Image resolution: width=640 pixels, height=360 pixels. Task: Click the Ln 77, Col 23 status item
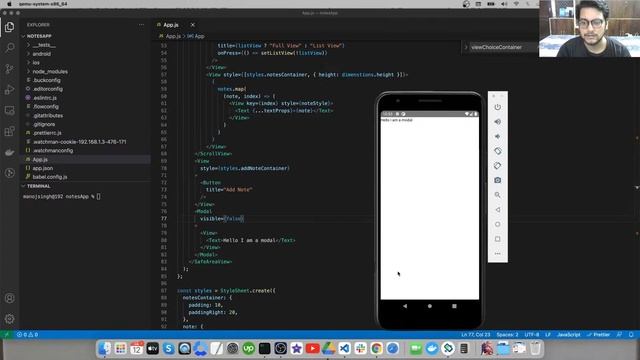click(x=476, y=335)
